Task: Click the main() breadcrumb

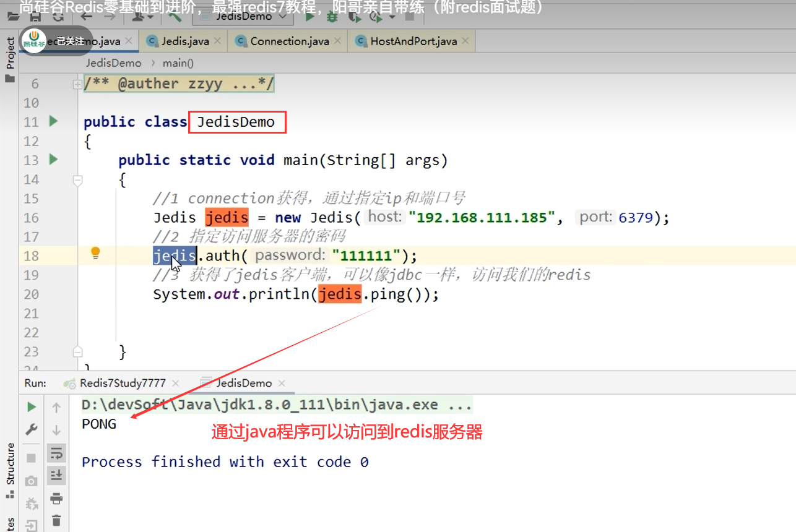Action: (178, 62)
